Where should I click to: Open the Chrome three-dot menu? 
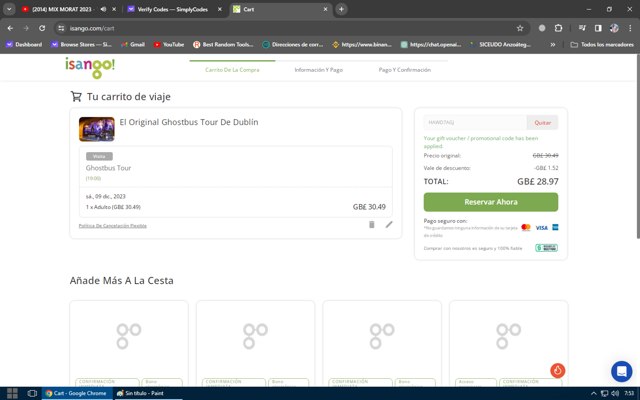(630, 28)
